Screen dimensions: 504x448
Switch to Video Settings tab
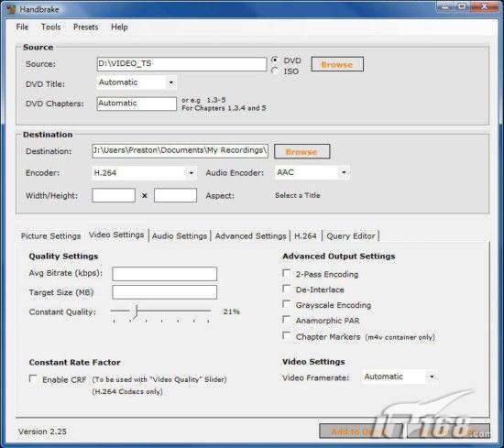pos(116,235)
